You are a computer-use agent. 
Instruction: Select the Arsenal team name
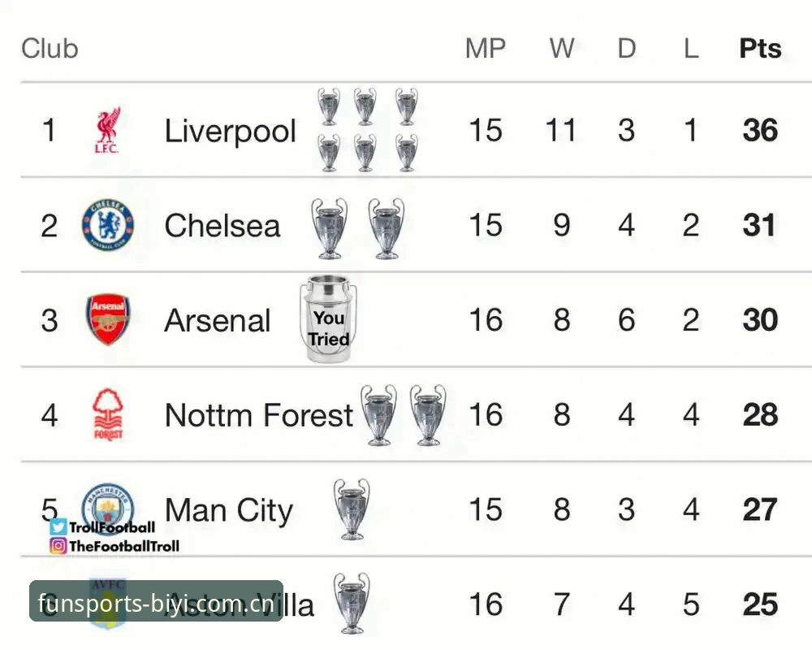pyautogui.click(x=218, y=320)
